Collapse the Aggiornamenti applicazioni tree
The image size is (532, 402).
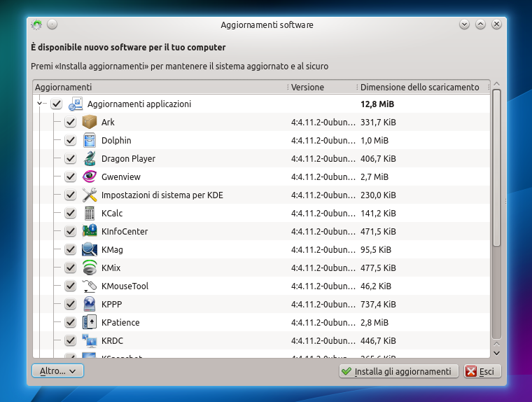click(x=40, y=103)
